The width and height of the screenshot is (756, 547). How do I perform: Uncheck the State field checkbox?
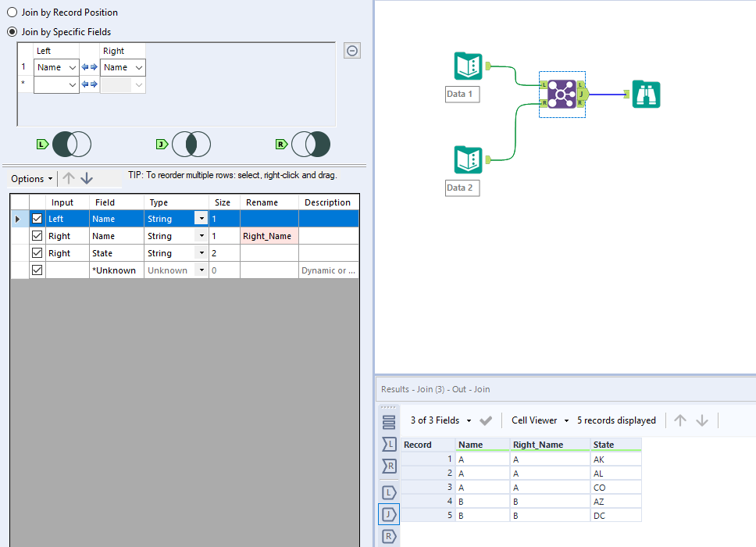[x=37, y=252]
